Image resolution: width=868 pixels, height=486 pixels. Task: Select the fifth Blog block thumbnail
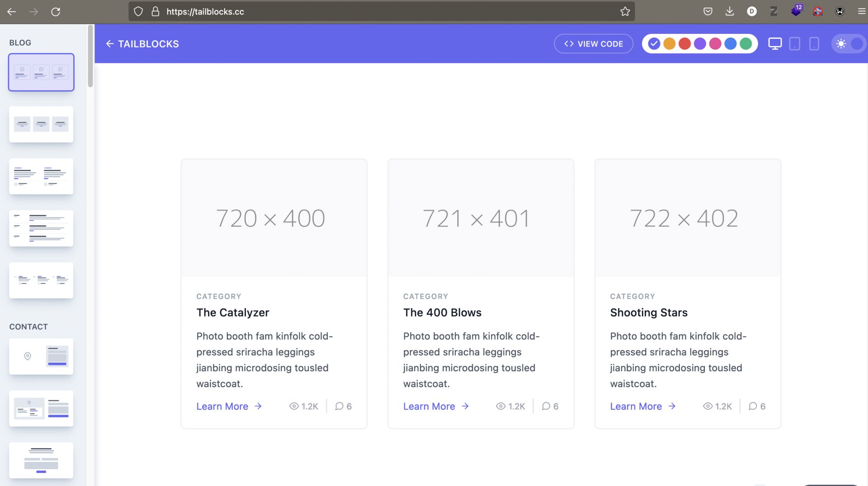point(41,280)
